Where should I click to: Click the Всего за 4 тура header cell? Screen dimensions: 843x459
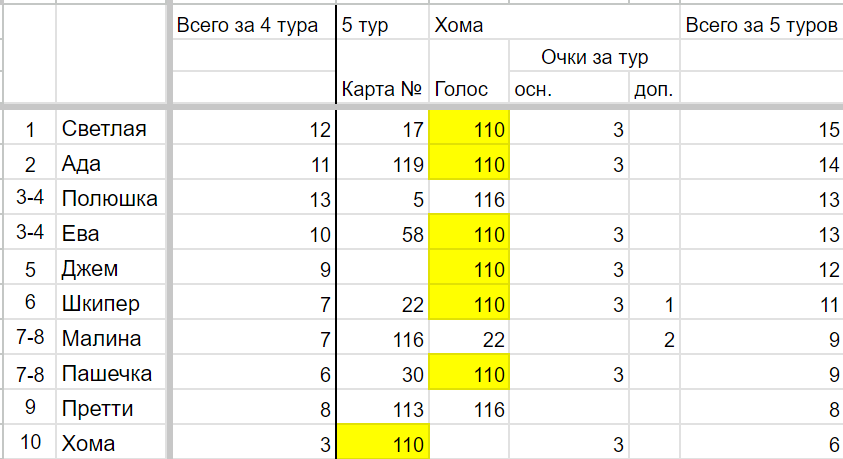[253, 25]
